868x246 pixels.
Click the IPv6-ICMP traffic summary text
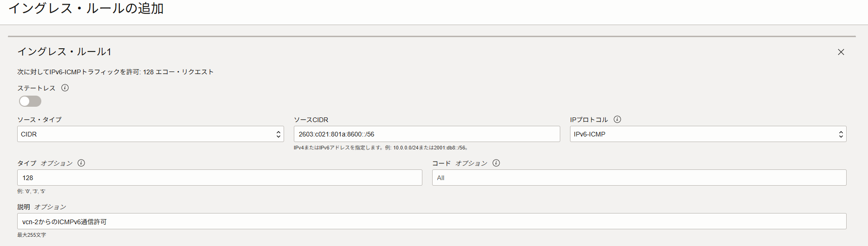[x=116, y=72]
